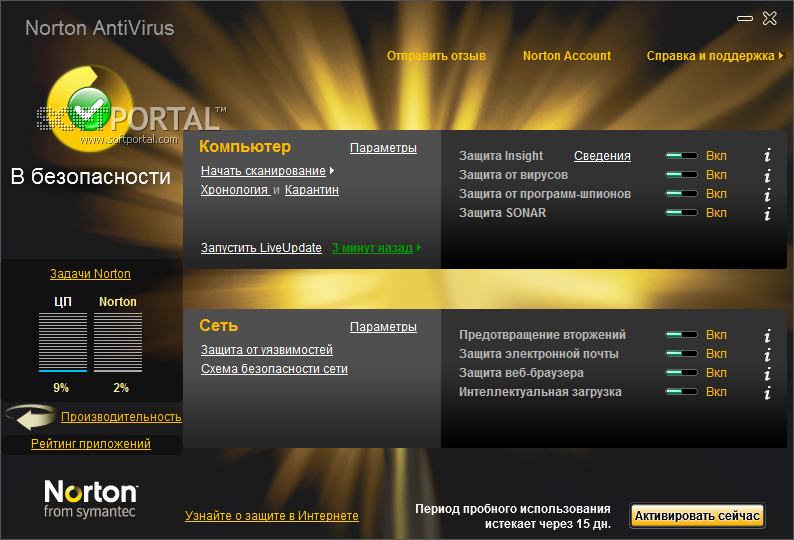Click the Norton from symantec logo

tap(91, 499)
